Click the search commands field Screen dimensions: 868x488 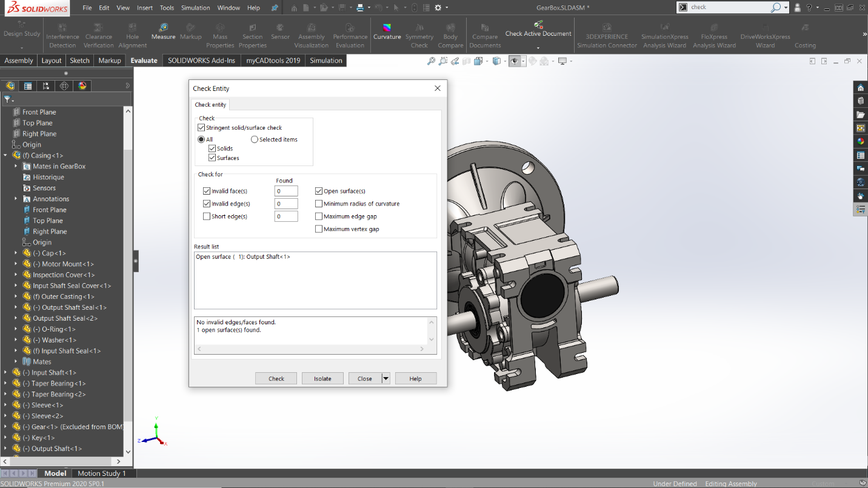[729, 7]
